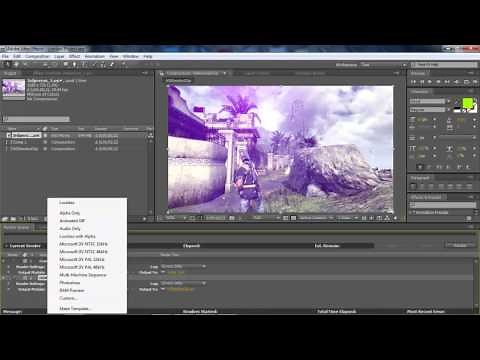Click the Render button

[460, 245]
